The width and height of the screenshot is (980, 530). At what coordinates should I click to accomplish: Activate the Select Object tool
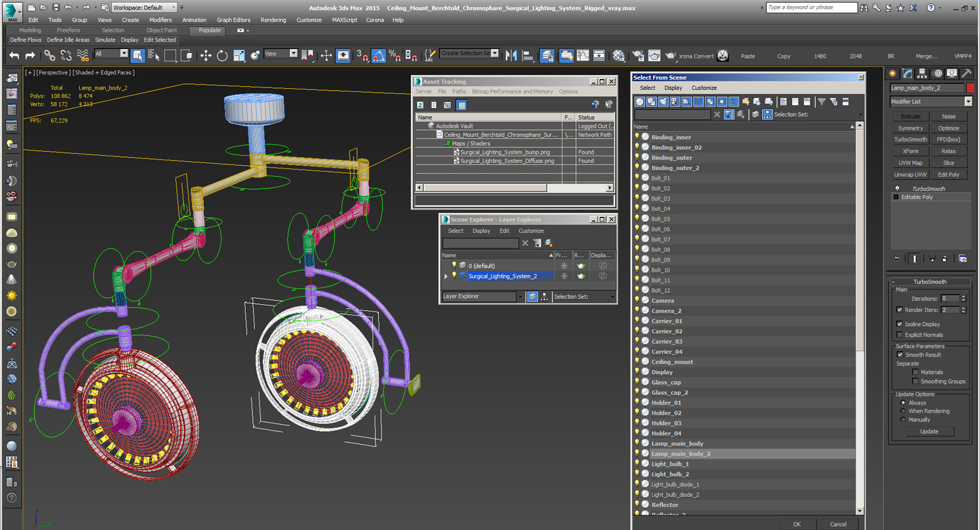pos(138,56)
